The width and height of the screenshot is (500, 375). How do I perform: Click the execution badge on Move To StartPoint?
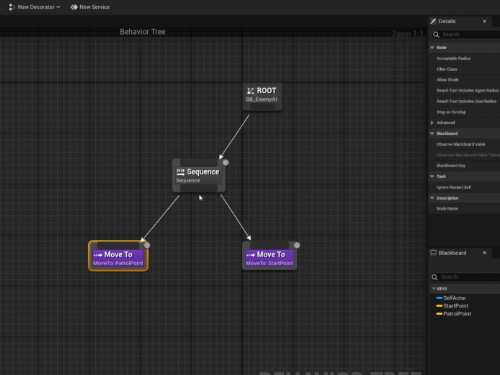point(297,245)
